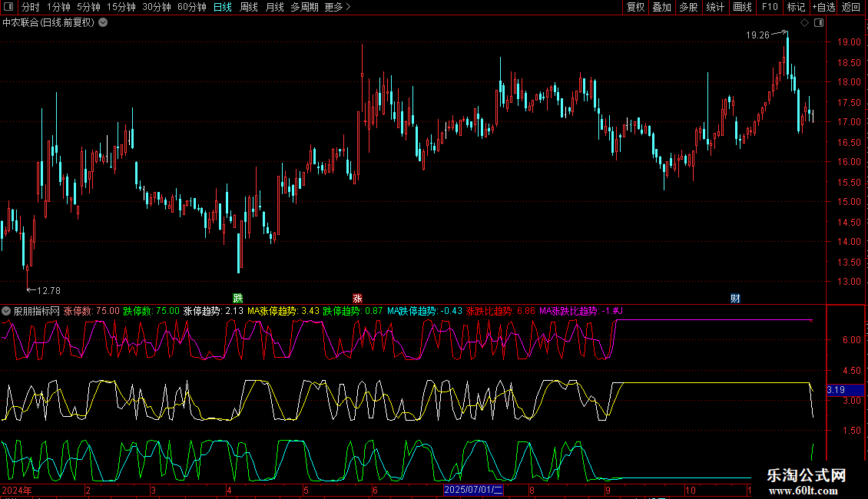Click the diamond marker icon
The image size is (868, 499).
pyautogui.click(x=804, y=22)
